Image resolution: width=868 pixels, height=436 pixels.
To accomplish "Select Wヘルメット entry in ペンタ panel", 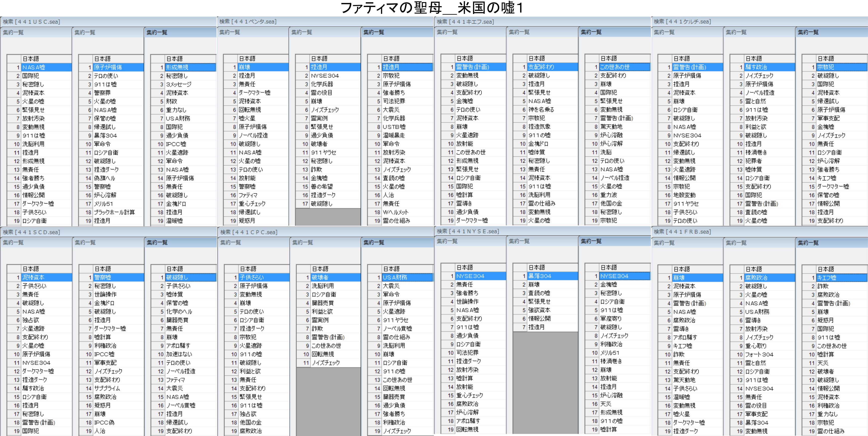I will [395, 212].
